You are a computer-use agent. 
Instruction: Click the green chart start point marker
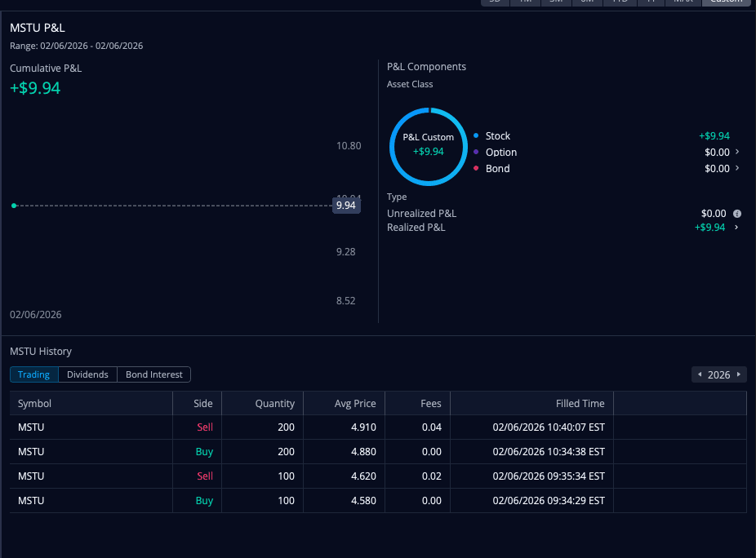pos(14,206)
